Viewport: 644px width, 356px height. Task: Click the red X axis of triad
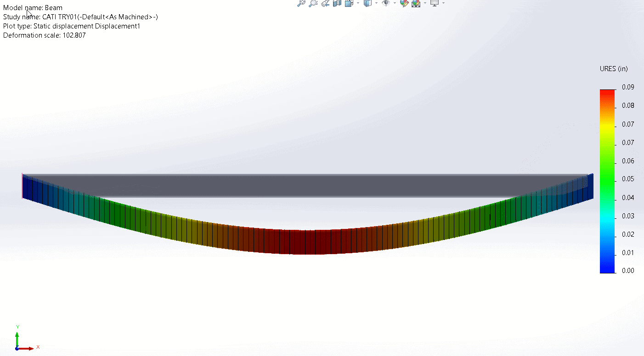(26, 348)
